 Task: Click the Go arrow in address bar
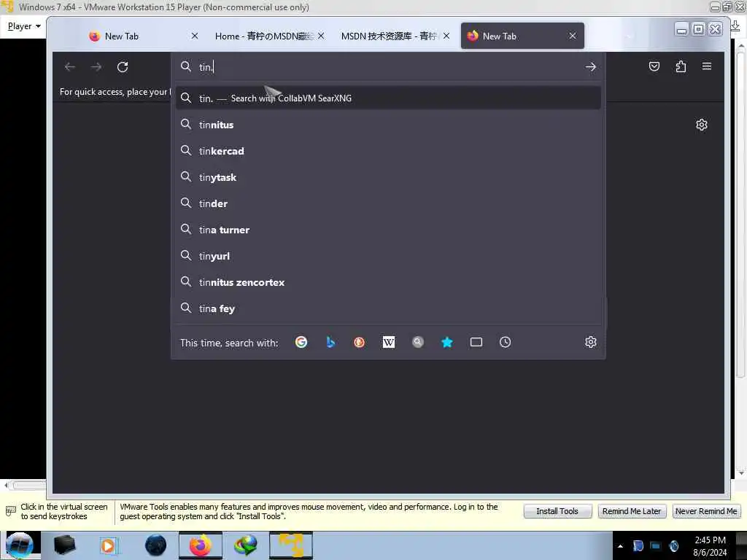[591, 66]
